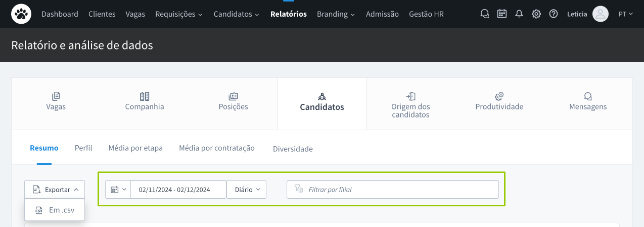Open the Origem dos candidatos report
644x227 pixels.
point(410,105)
